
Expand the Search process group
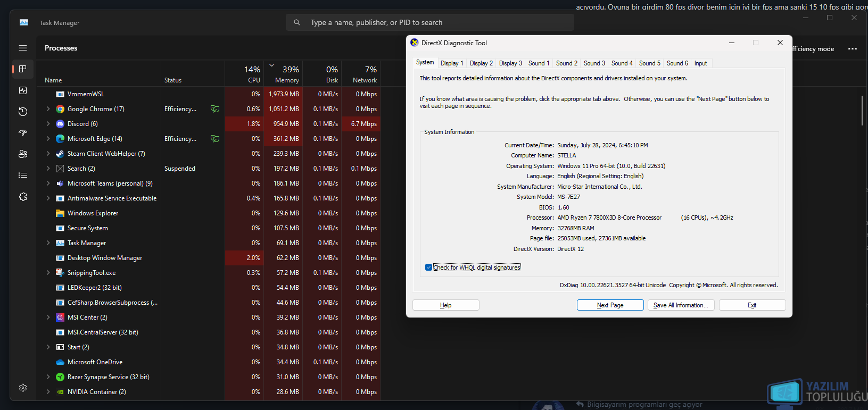(x=48, y=169)
